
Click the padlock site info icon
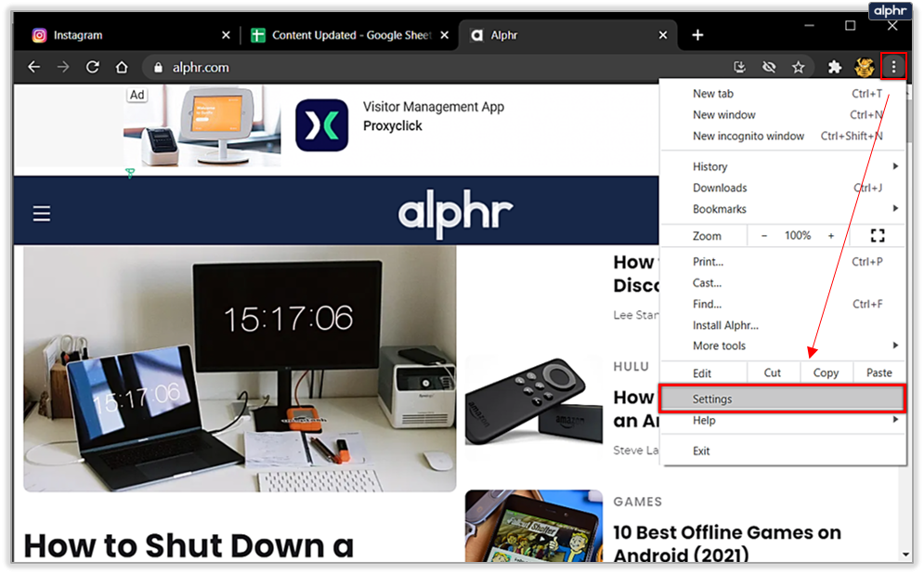click(x=158, y=68)
